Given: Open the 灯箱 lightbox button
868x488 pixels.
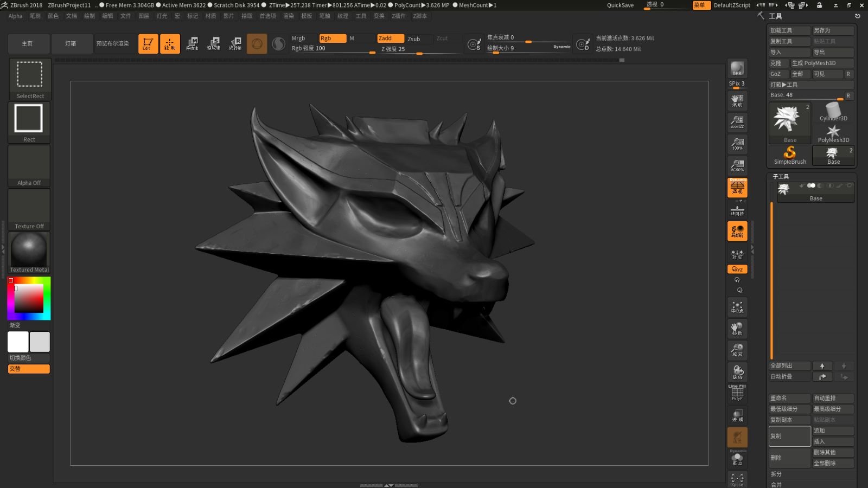Looking at the screenshot, I should [71, 43].
